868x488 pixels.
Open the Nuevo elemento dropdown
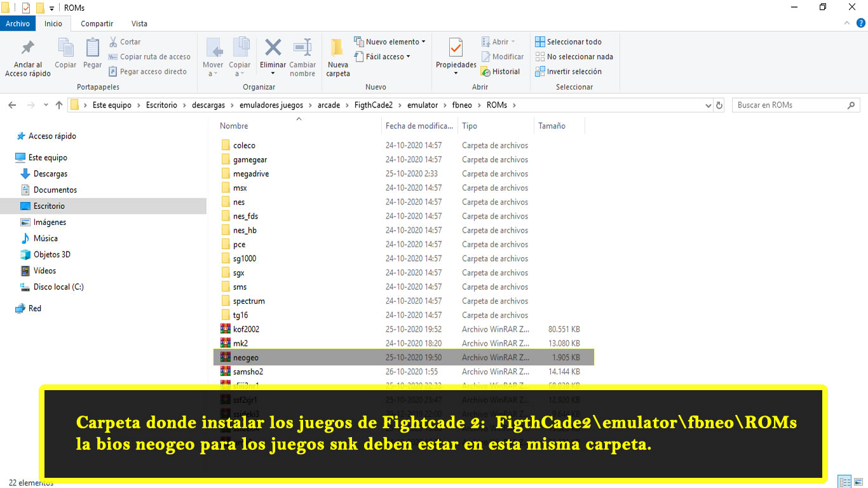click(390, 42)
